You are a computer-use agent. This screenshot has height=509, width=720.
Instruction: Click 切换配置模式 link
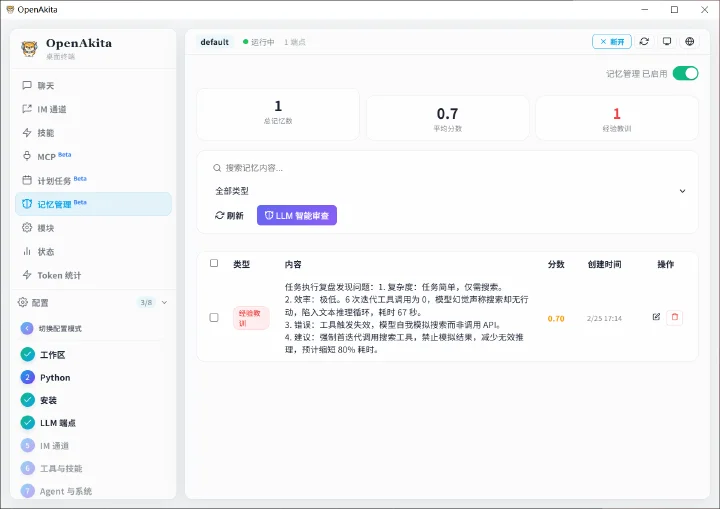(x=60, y=329)
